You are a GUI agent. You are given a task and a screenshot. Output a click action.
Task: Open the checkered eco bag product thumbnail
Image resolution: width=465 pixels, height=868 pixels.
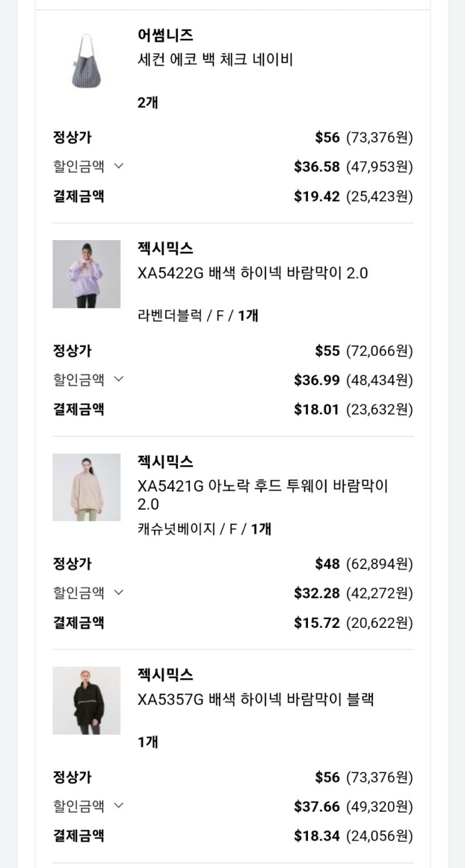coord(86,61)
